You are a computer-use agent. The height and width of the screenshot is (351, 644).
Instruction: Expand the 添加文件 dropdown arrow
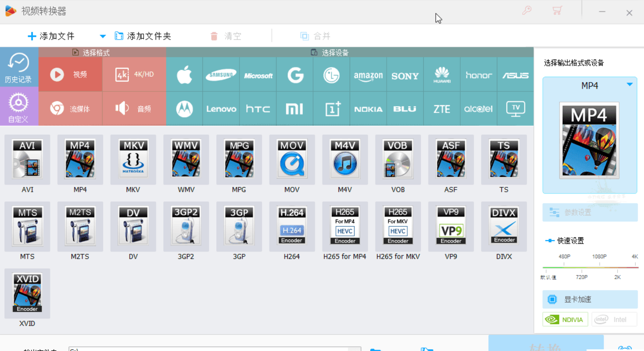point(103,37)
